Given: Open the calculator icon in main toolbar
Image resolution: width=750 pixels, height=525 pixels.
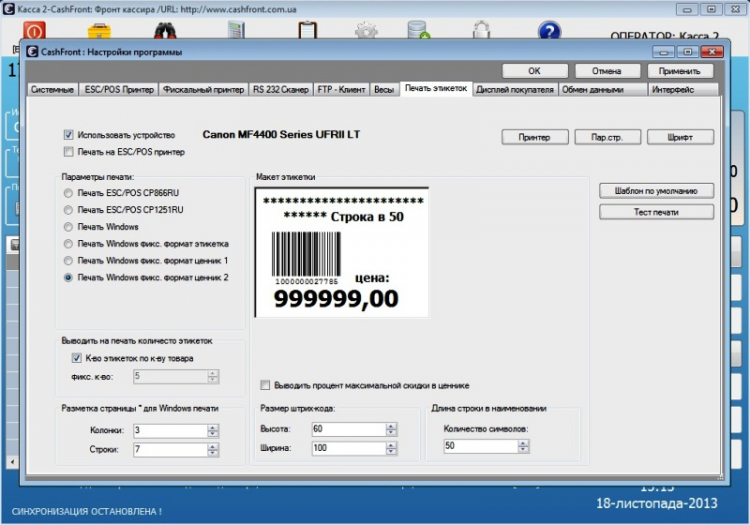Looking at the screenshot, I should (x=236, y=30).
